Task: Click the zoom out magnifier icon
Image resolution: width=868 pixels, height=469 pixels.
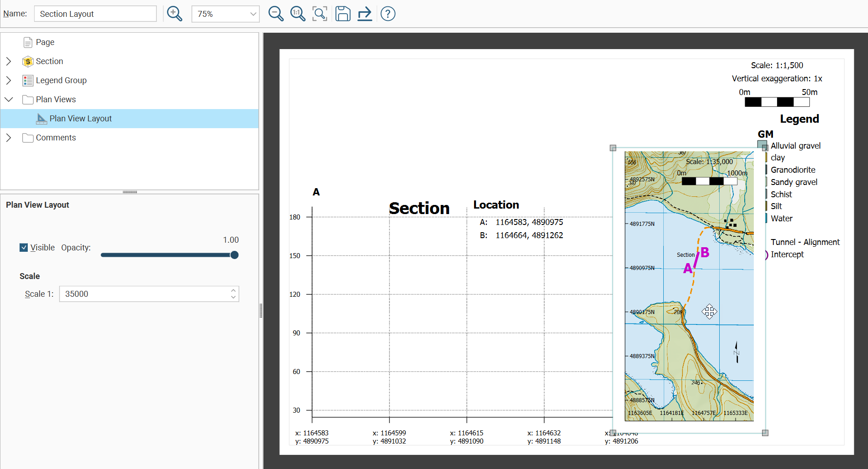Action: click(x=276, y=14)
